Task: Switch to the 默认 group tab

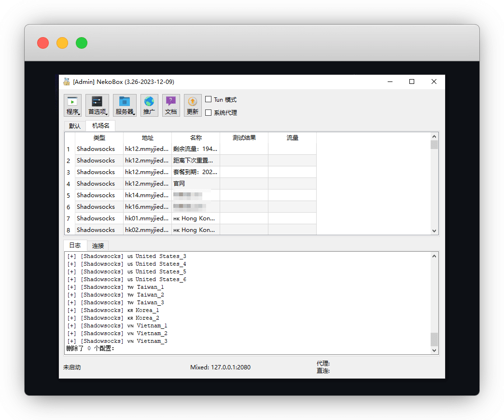Action: pos(75,126)
